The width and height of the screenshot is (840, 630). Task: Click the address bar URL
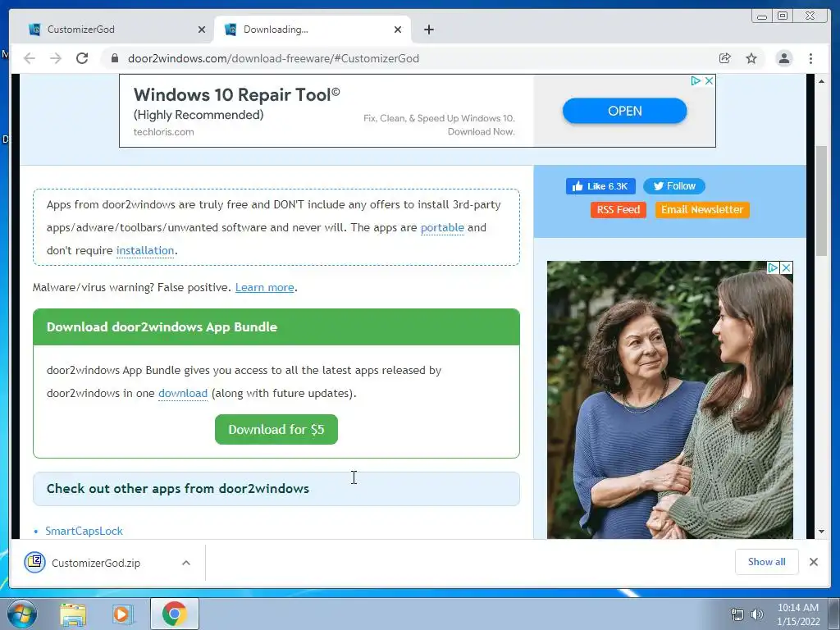point(273,58)
